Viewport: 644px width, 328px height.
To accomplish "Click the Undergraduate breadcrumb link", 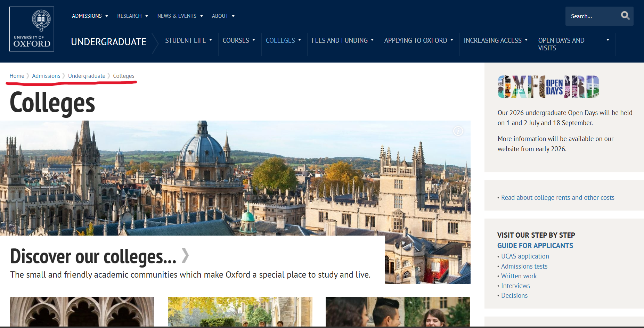I will click(x=87, y=76).
